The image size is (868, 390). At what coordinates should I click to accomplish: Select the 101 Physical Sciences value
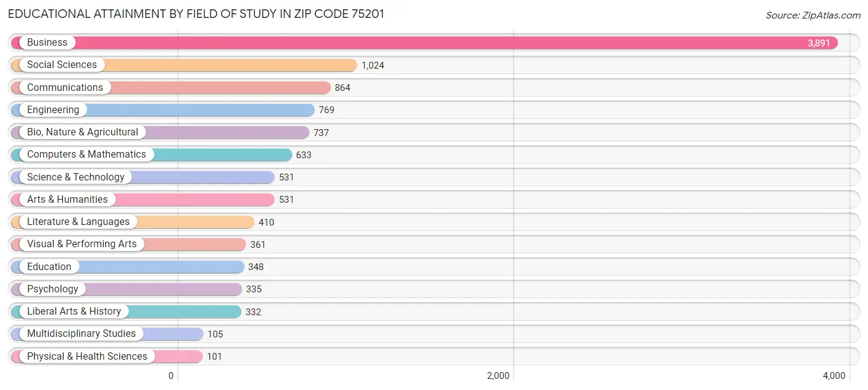tap(214, 357)
